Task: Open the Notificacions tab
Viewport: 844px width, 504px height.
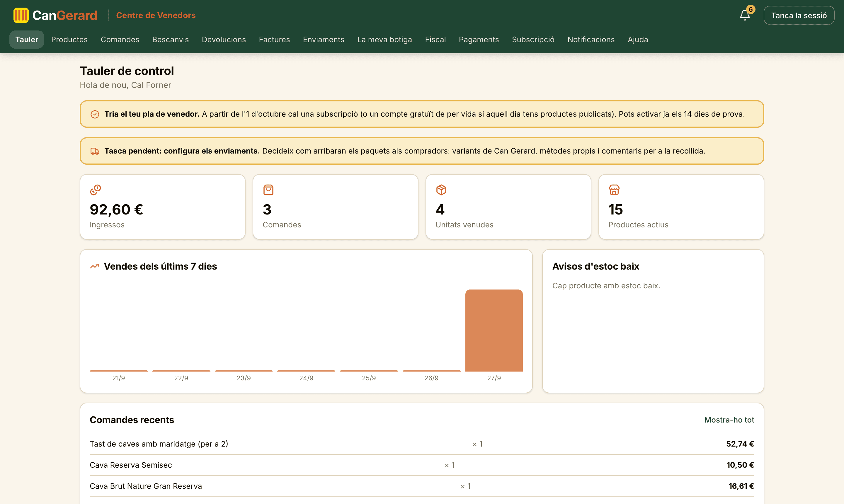Action: pos(591,40)
